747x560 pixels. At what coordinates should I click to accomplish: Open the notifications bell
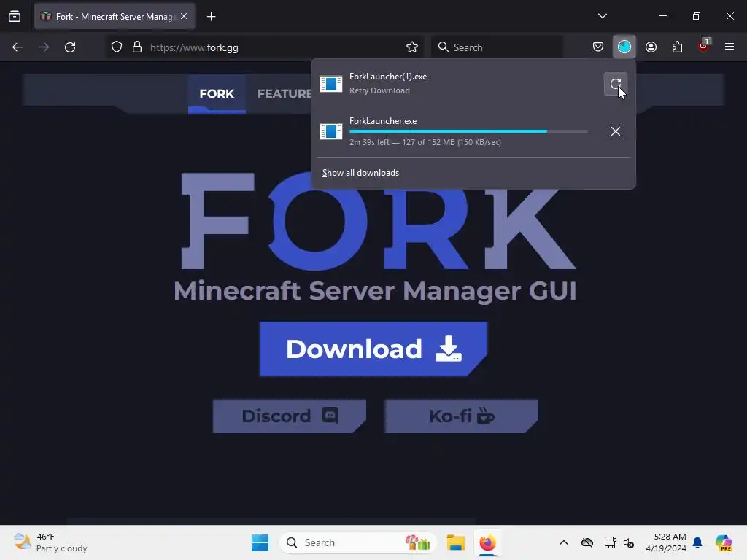click(x=697, y=542)
